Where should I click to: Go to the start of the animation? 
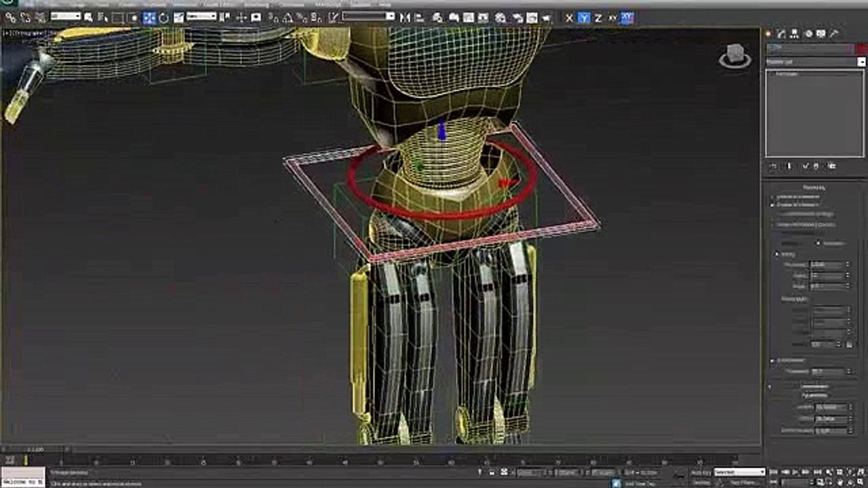point(774,472)
